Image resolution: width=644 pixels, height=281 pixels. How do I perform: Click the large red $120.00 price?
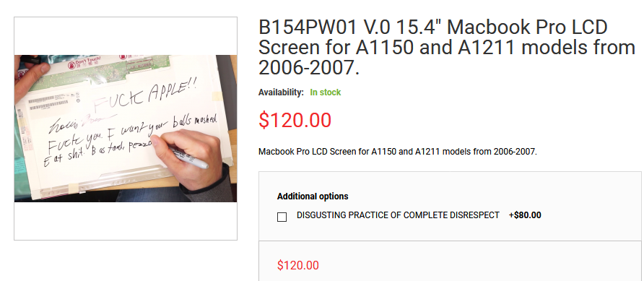(295, 121)
